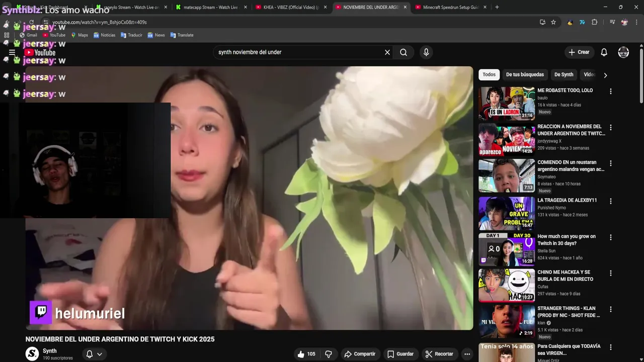Open options for COMIENDO EN un reustaran video
The width and height of the screenshot is (644, 362).
pos(610,163)
